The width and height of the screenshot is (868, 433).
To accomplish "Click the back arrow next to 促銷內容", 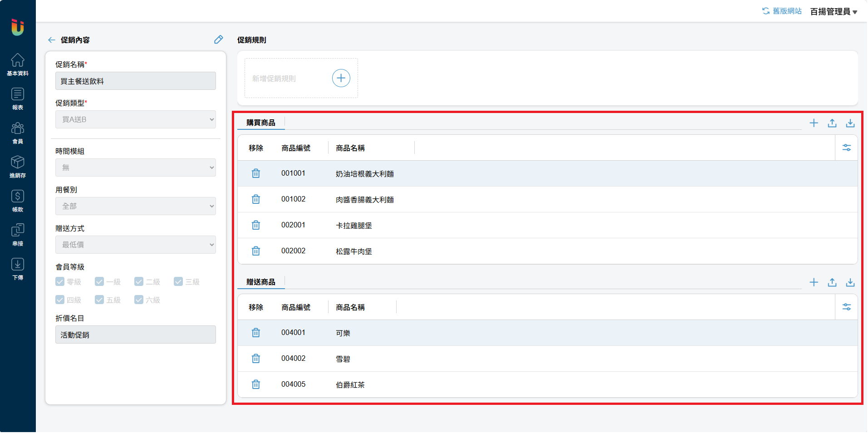I will point(51,40).
